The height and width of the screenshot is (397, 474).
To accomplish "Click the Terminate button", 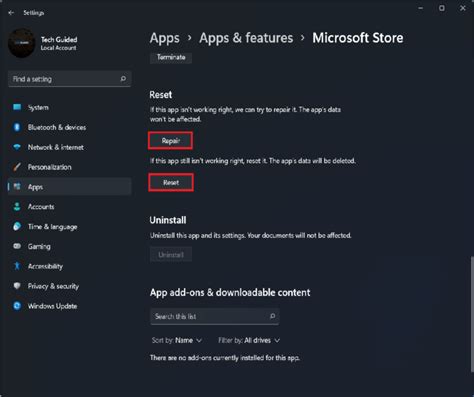I will 171,57.
